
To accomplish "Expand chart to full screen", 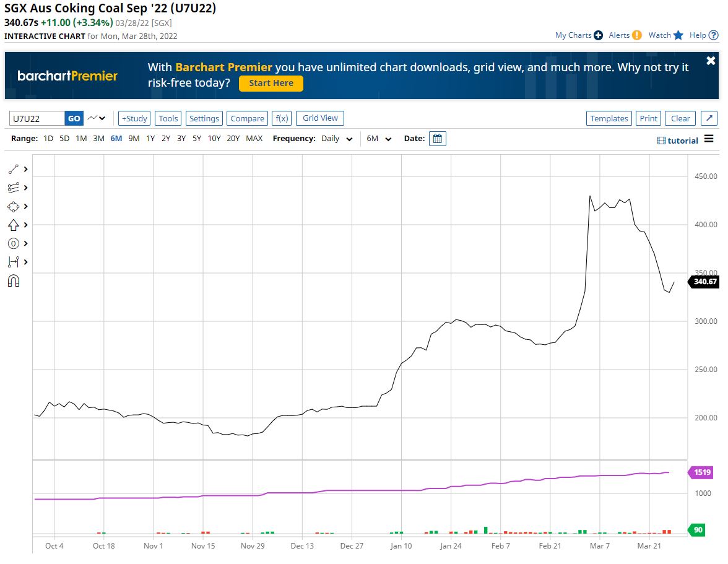I will (x=710, y=118).
